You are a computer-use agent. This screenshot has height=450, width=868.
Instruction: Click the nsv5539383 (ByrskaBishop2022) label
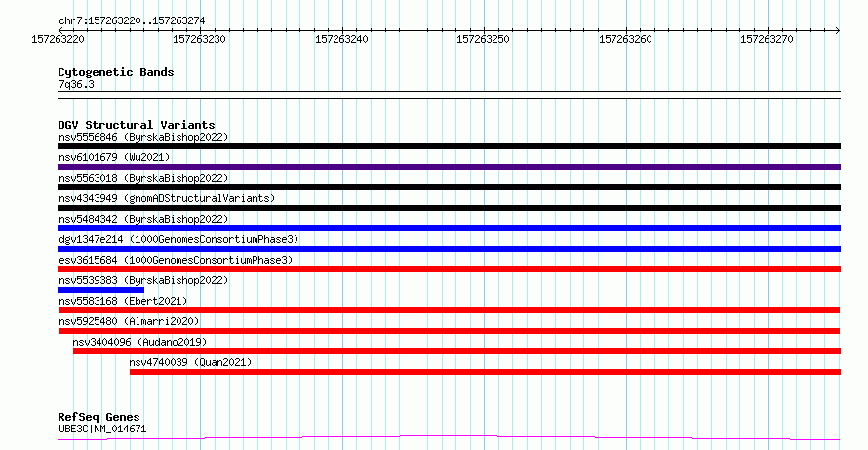[143, 280]
